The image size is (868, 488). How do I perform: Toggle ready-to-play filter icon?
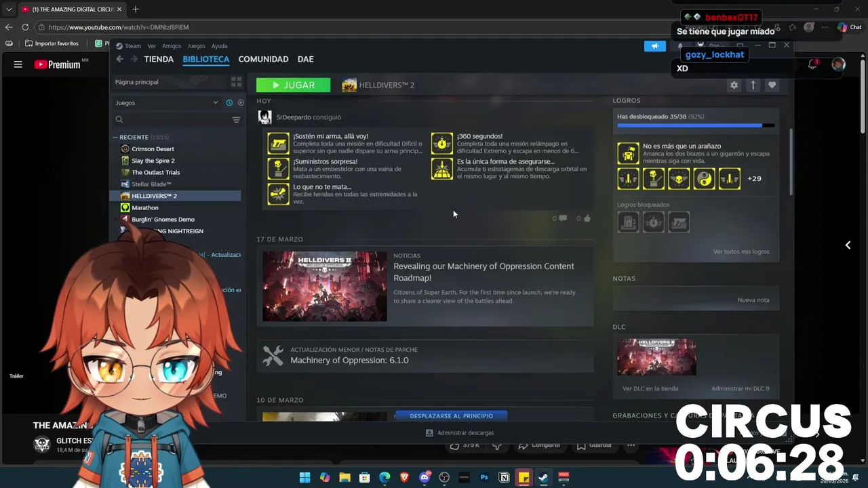click(241, 102)
